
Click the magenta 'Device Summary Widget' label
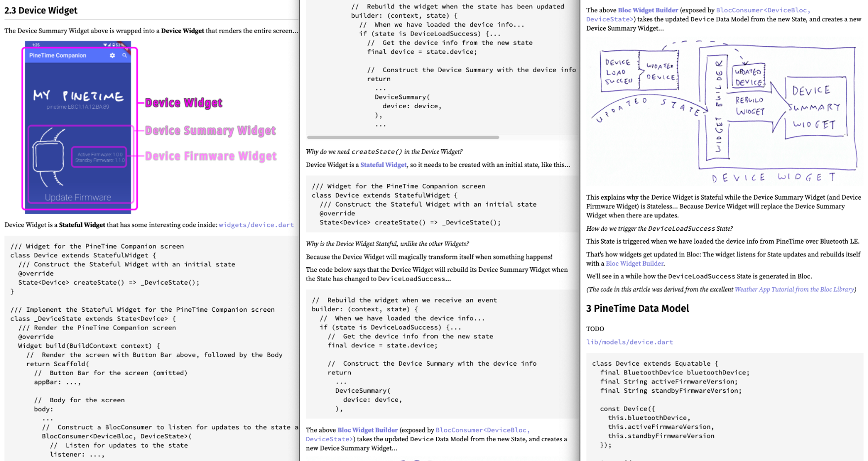click(x=210, y=130)
